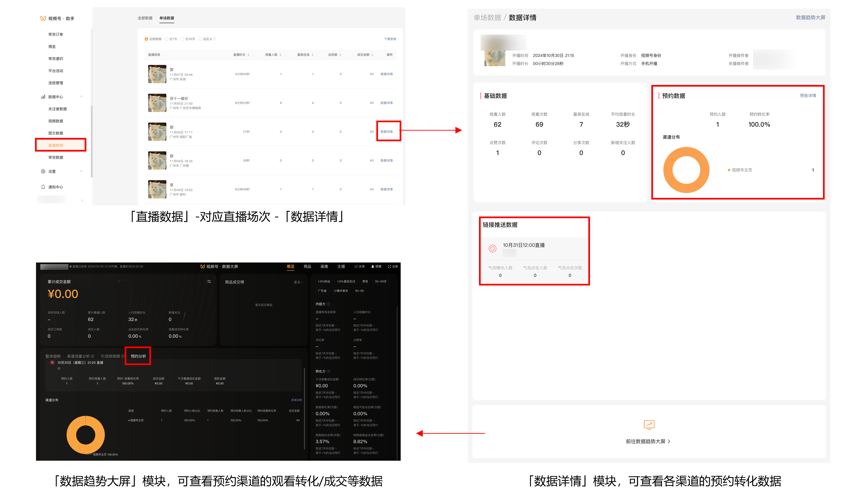Click the 双十一破价 livestream thumbnail
854x504 pixels.
pos(157,103)
